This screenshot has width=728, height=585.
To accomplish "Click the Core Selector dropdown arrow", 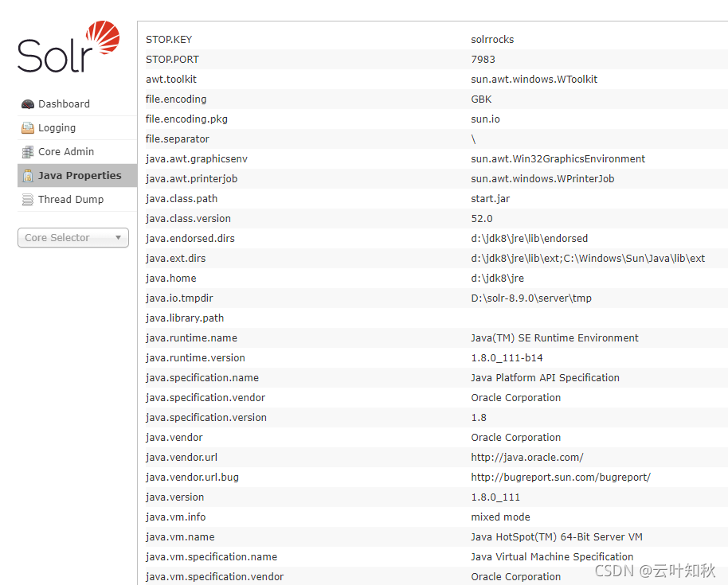I will [x=119, y=237].
